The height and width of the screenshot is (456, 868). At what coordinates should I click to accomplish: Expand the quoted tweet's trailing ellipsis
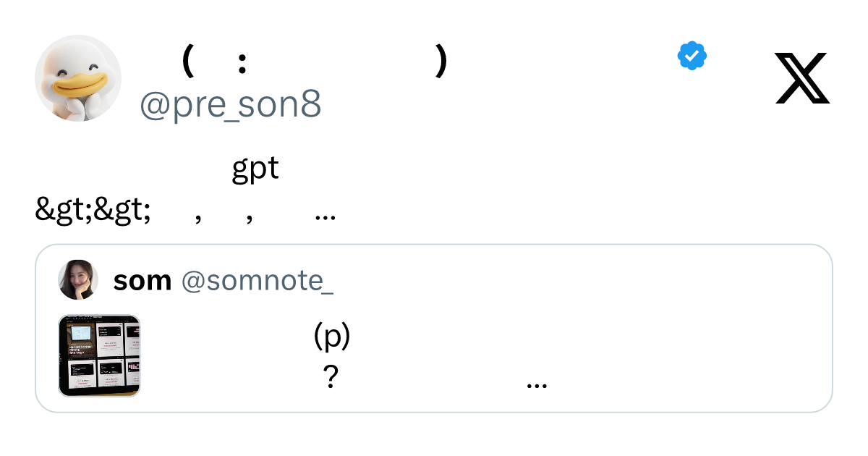pyautogui.click(x=537, y=384)
